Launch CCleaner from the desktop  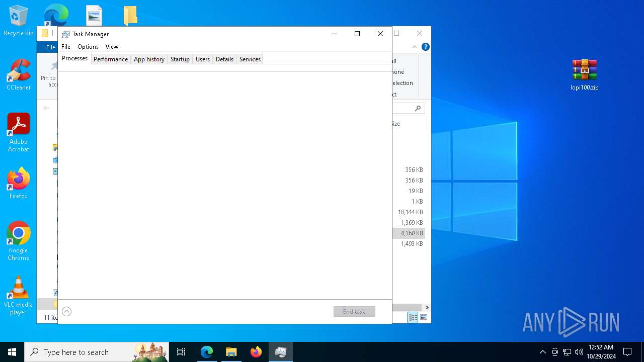pos(18,75)
